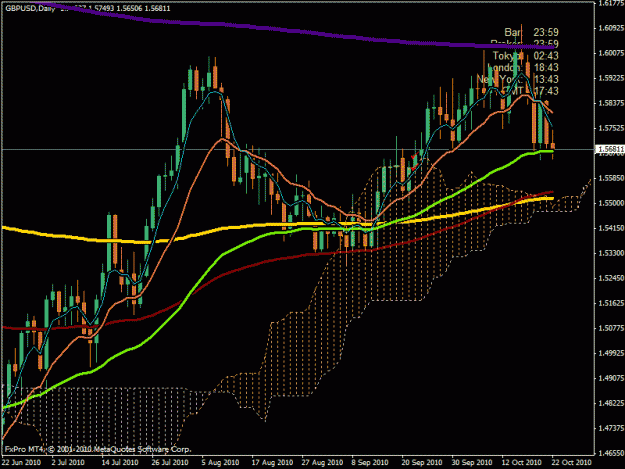Screen dimensions: 625x469
Task: Click price axis label 1.58375
Action: coord(611,103)
